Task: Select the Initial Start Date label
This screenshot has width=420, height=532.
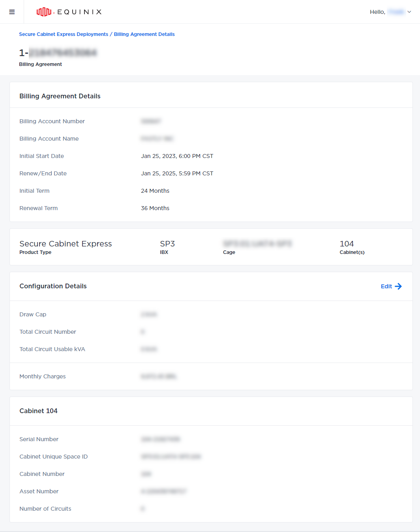Action: pyautogui.click(x=41, y=156)
